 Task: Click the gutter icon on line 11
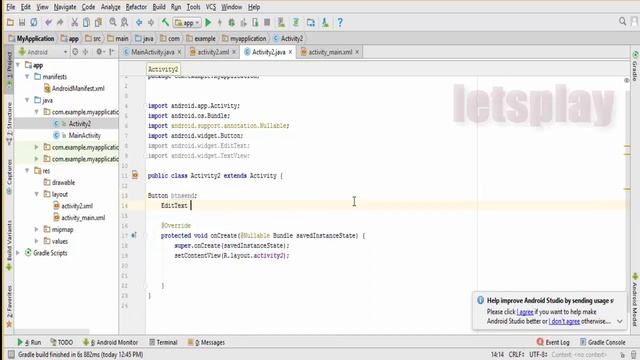point(135,176)
